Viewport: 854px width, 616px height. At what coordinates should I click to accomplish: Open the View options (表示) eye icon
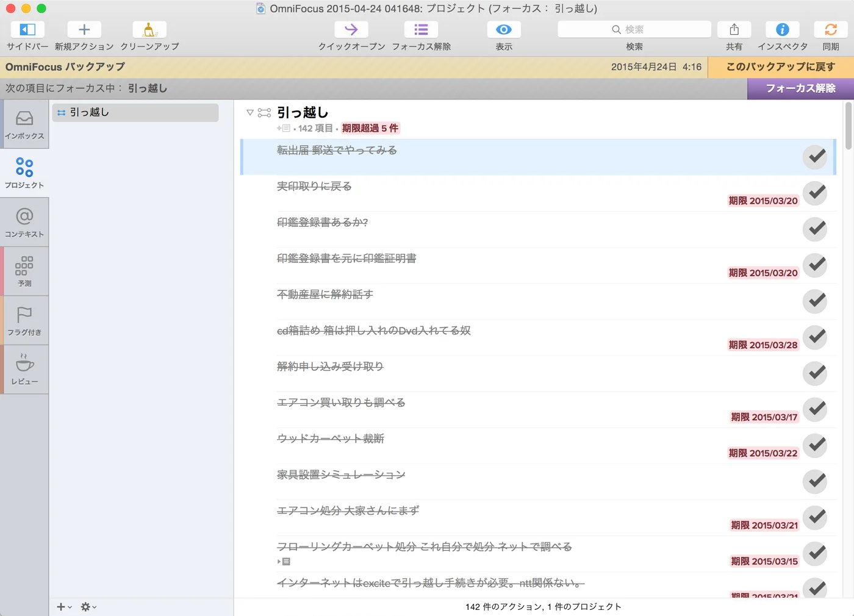click(504, 30)
